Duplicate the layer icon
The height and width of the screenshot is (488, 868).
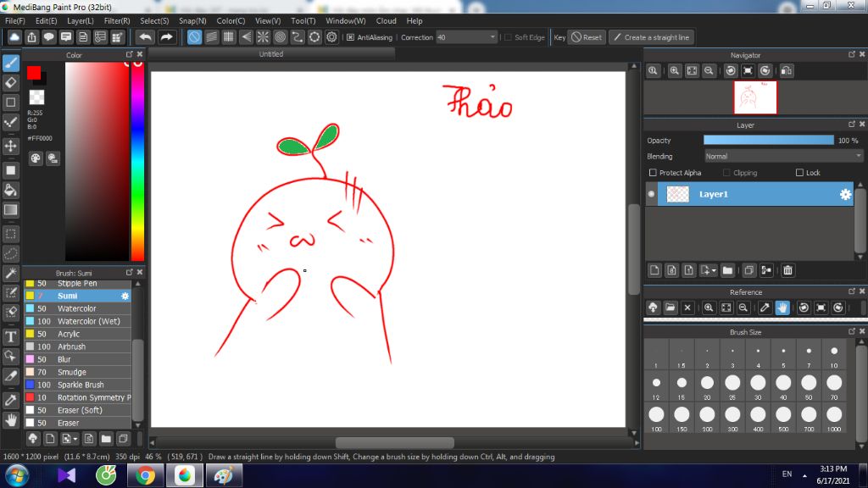click(748, 270)
